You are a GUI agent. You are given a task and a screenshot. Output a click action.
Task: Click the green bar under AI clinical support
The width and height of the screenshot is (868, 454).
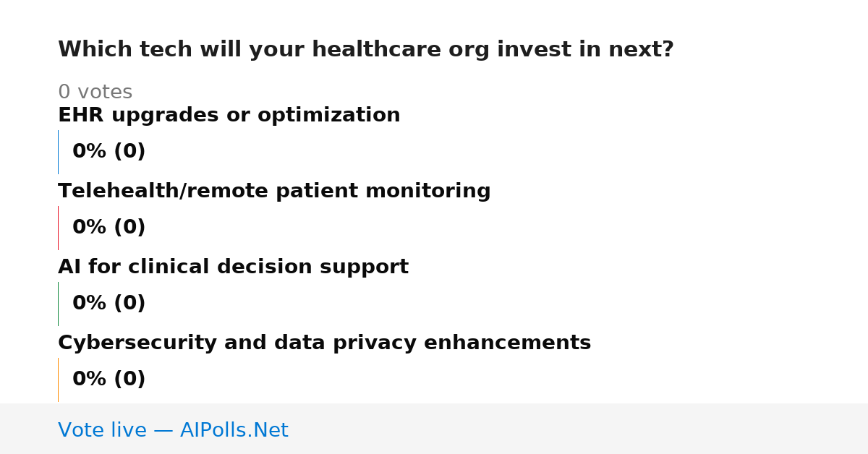tap(58, 304)
